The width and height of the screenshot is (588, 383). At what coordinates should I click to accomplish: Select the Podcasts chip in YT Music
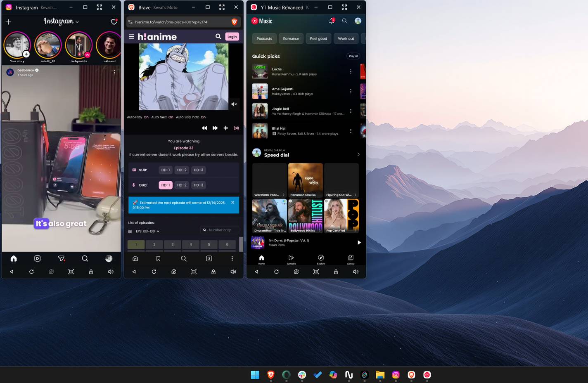(x=264, y=38)
